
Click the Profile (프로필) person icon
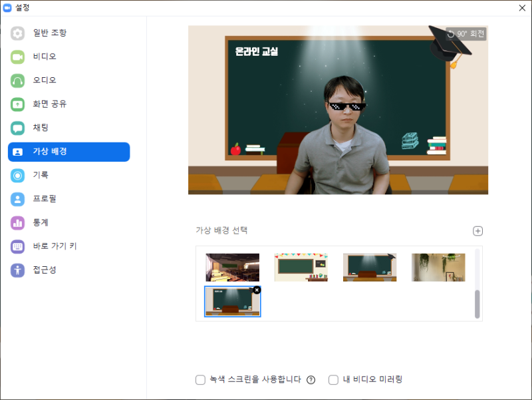[17, 199]
